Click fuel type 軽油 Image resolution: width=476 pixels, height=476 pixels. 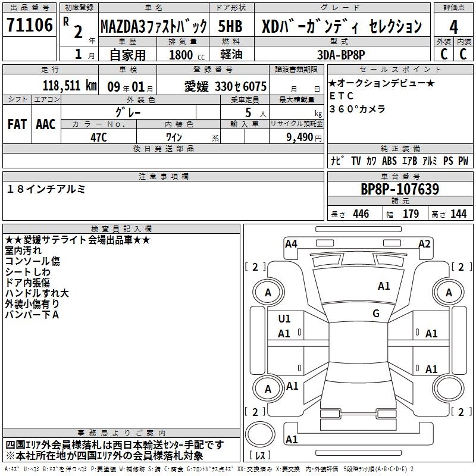pyautogui.click(x=231, y=54)
